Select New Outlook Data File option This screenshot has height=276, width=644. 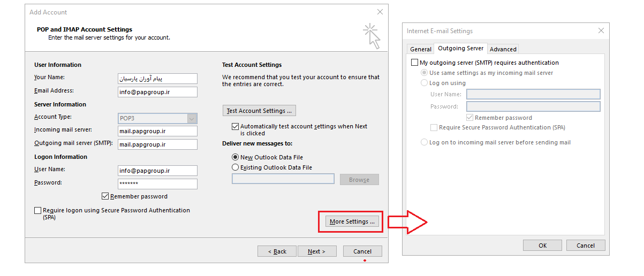click(235, 157)
